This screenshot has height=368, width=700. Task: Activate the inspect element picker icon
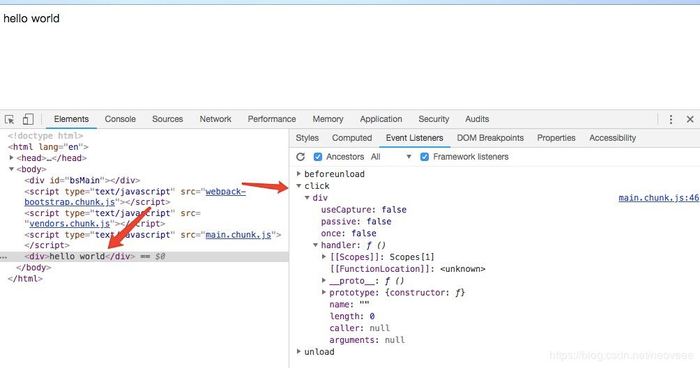[9, 119]
